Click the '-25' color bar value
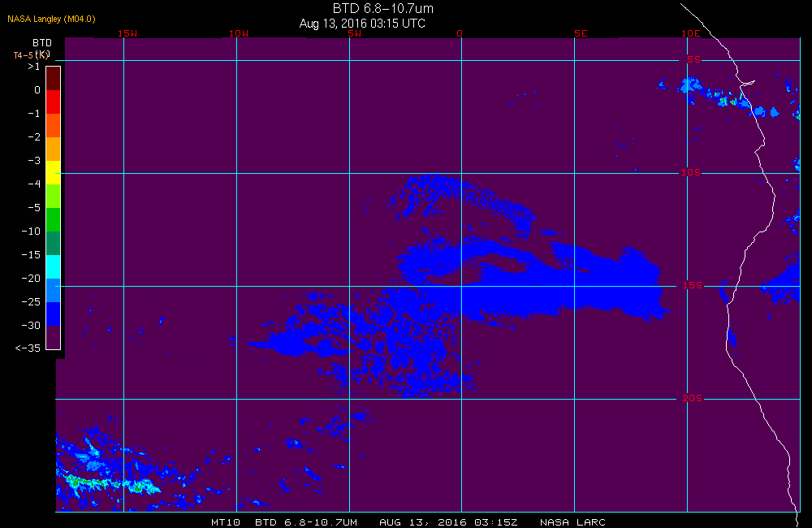The image size is (812, 528). point(31,301)
